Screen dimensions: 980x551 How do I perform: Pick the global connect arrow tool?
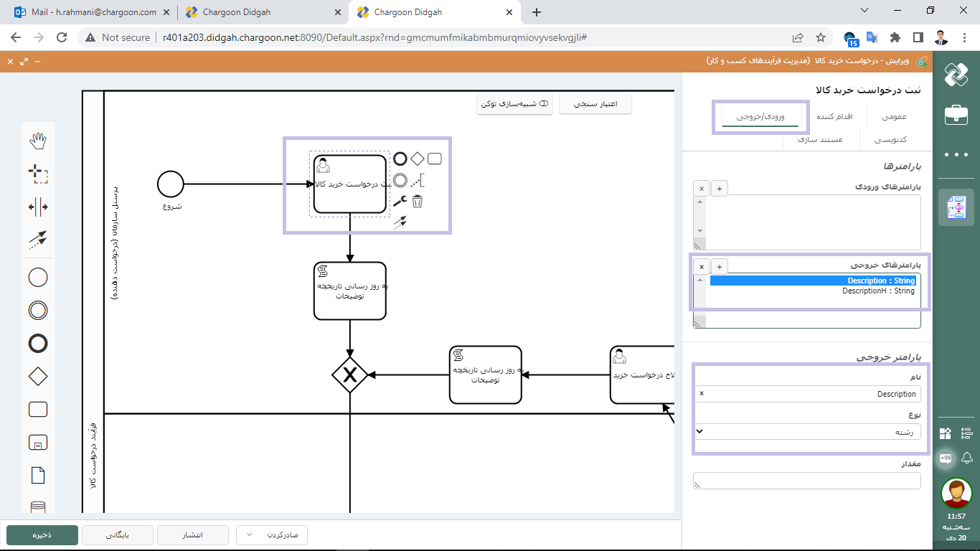37,240
